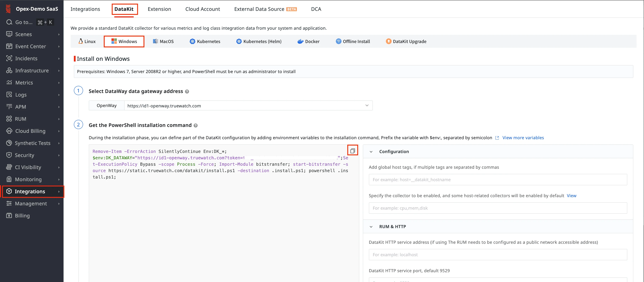The width and height of the screenshot is (644, 282).
Task: Open the OpenWay address dropdown
Action: (x=248, y=106)
